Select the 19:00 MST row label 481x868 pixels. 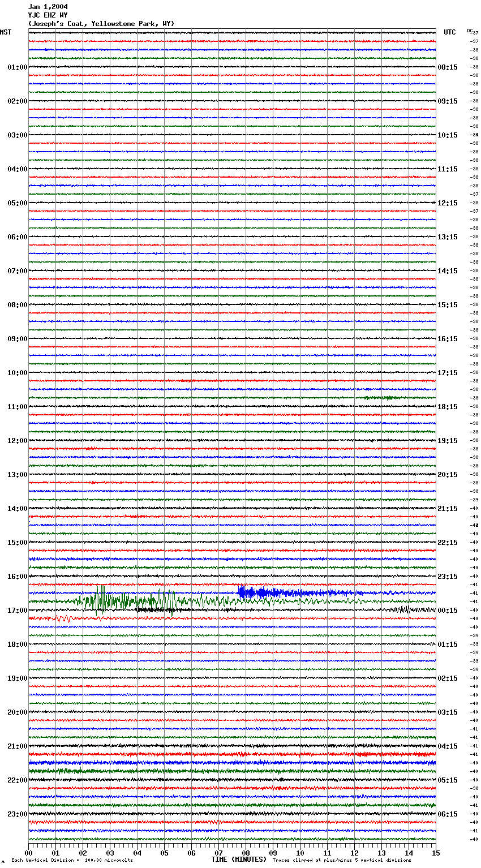pos(18,678)
